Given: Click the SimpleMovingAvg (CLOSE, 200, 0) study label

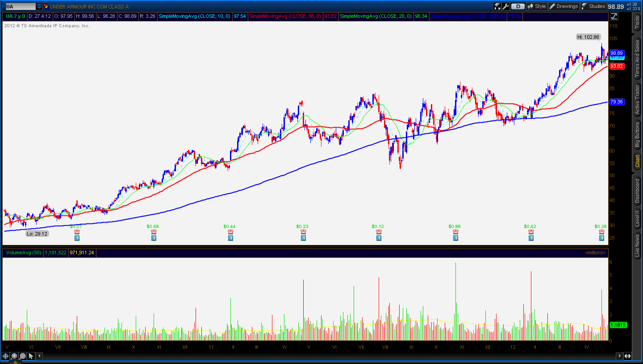Looking at the screenshot, I should point(468,17).
